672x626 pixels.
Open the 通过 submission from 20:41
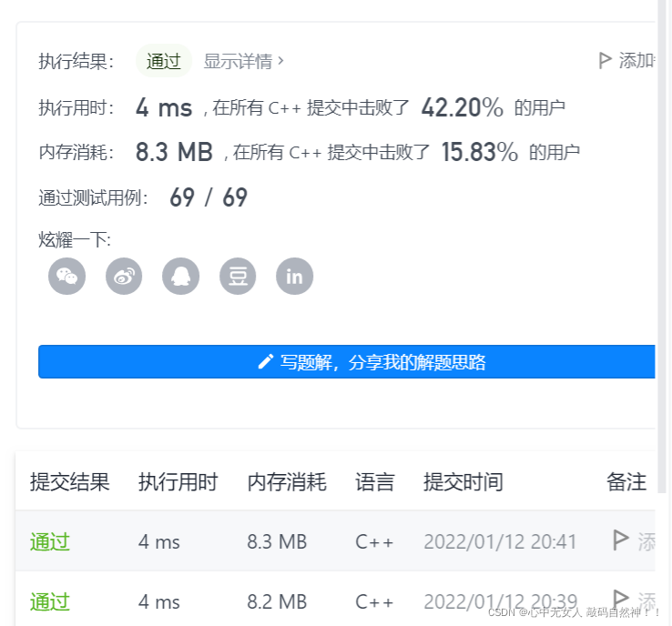tap(50, 541)
